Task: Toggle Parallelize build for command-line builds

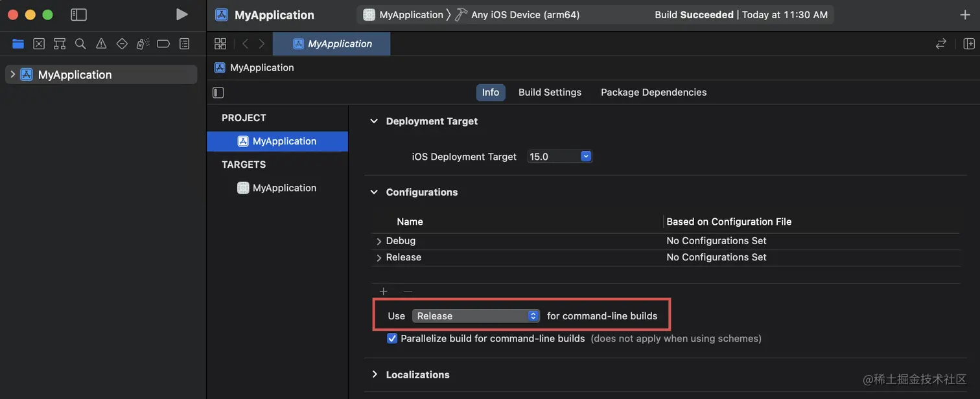Action: 391,338
